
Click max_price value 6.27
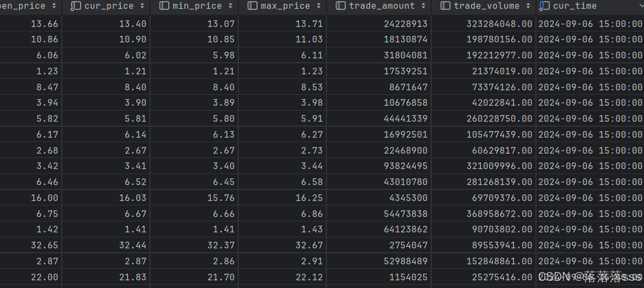point(312,134)
